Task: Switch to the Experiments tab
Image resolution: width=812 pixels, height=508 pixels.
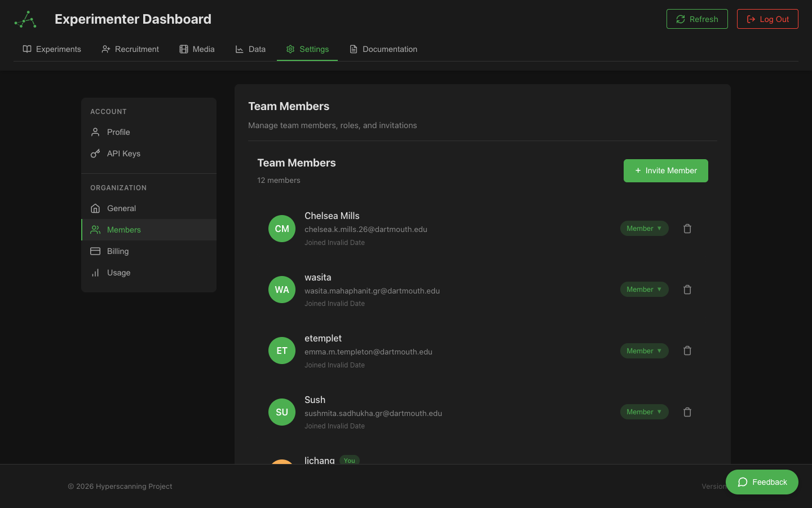Action: 51,49
